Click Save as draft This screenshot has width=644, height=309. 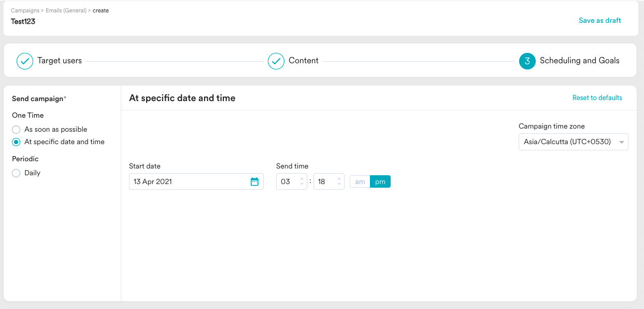coord(600,21)
